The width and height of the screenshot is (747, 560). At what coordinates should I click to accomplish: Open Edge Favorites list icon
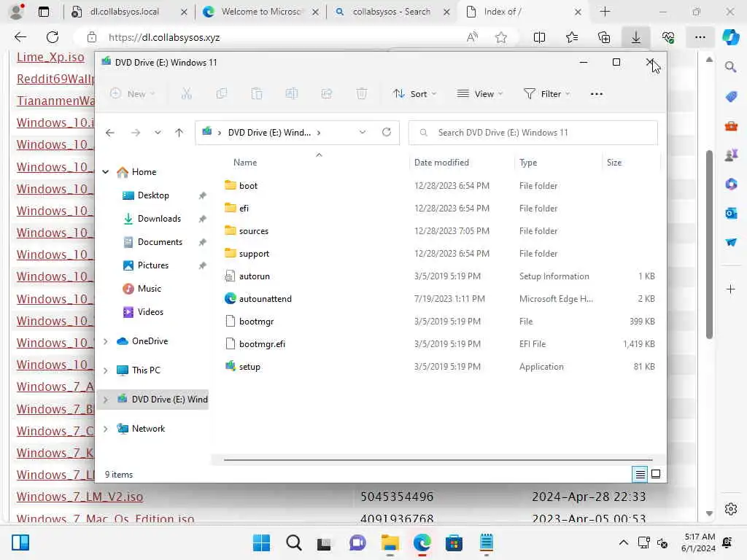572,37
